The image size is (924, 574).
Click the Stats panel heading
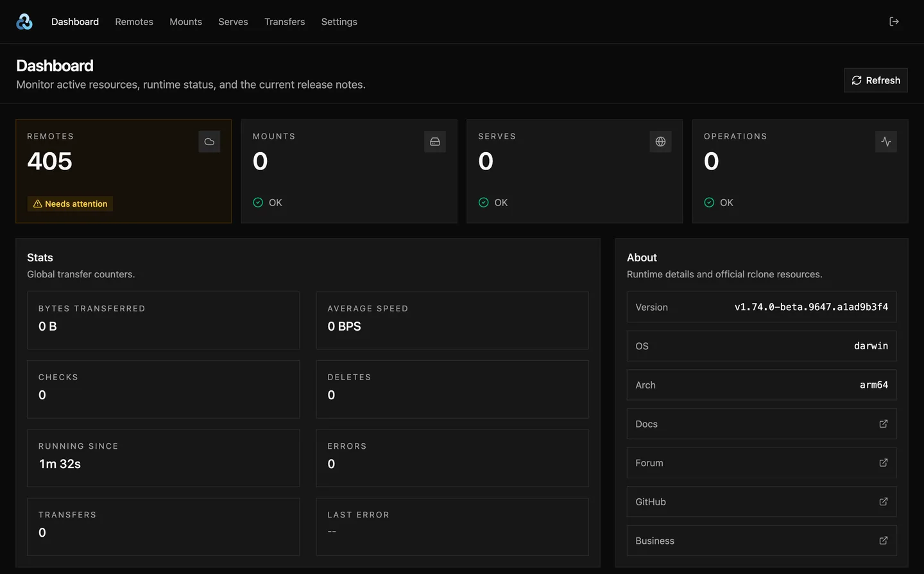[40, 257]
